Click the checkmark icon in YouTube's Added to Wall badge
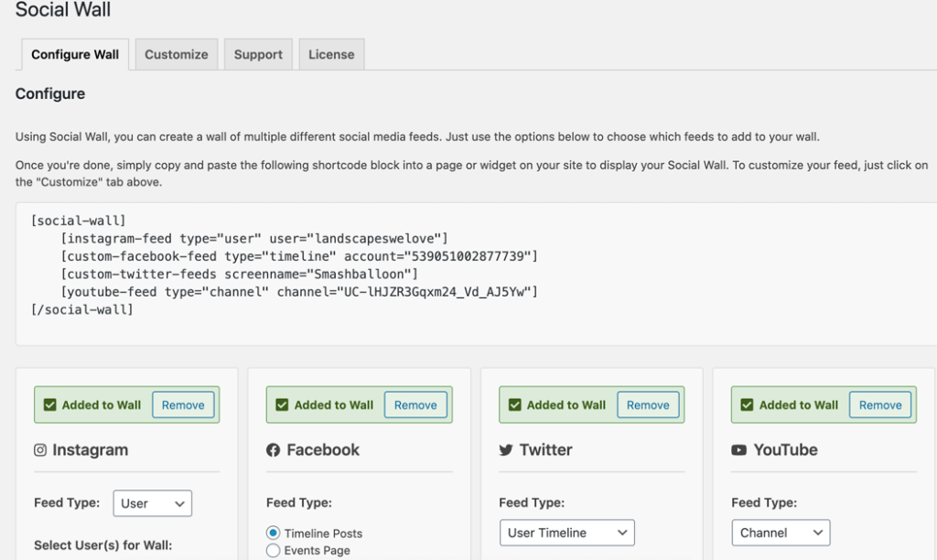This screenshot has width=937, height=560. point(747,404)
